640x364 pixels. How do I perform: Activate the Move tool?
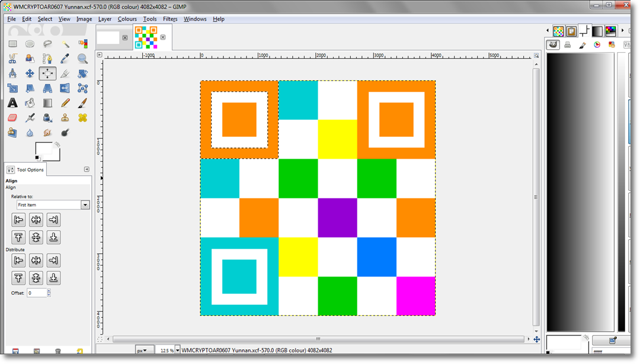tap(30, 73)
